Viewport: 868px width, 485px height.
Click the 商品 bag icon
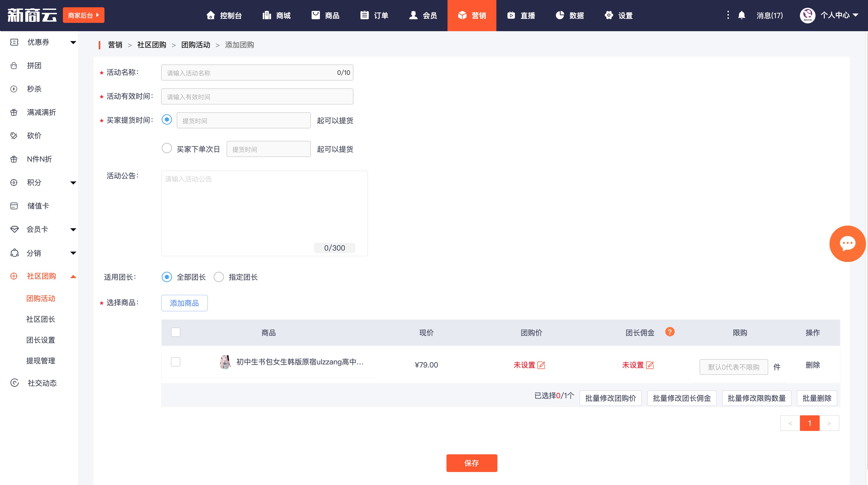coord(316,15)
